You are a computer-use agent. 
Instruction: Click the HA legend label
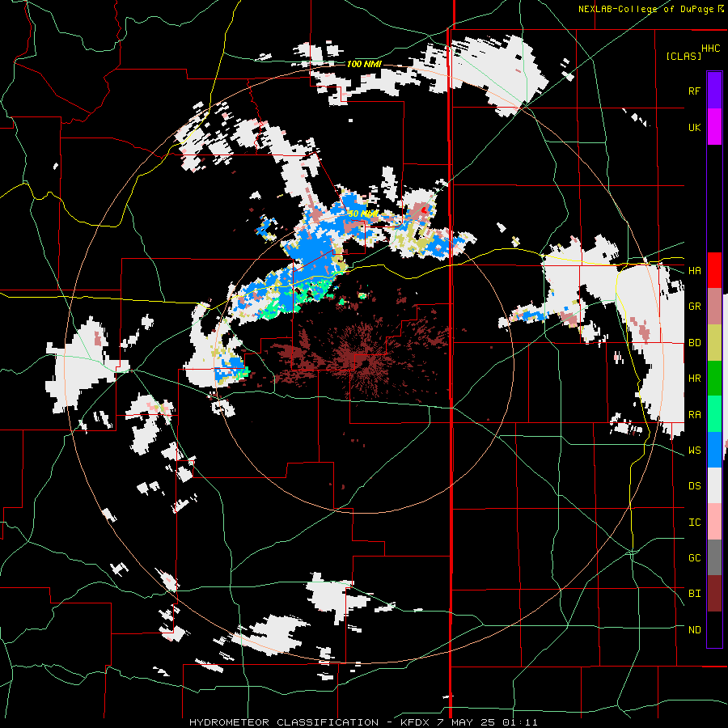tap(694, 271)
